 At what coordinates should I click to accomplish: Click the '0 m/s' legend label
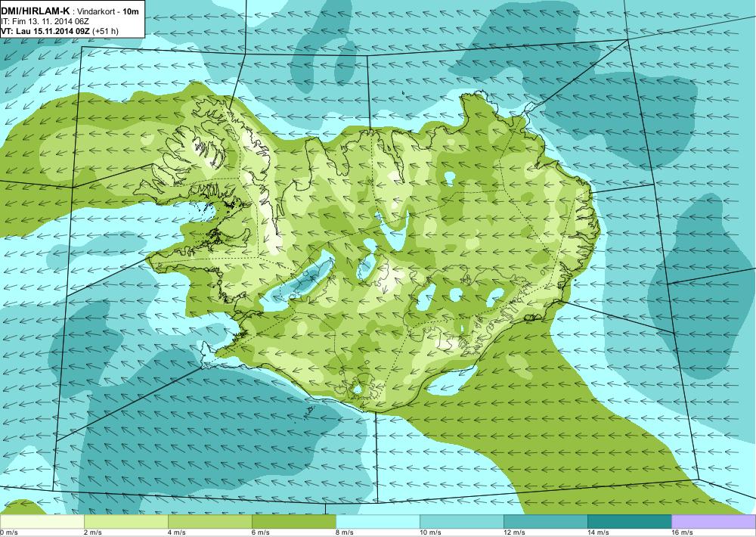click(x=9, y=532)
